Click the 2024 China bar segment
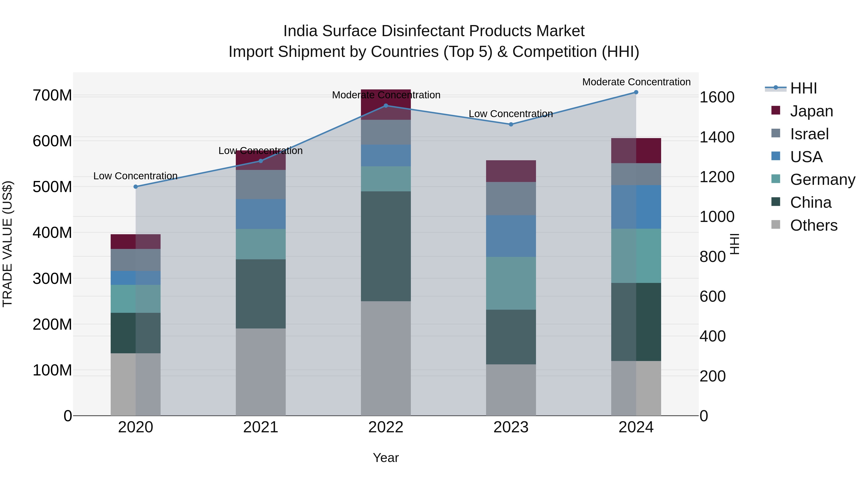The width and height of the screenshot is (868, 488). [636, 322]
